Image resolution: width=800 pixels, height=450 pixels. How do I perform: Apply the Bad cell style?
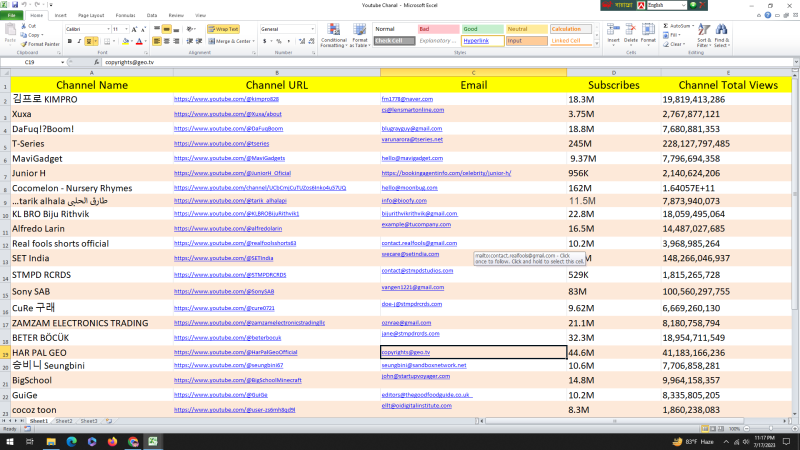tap(438, 29)
